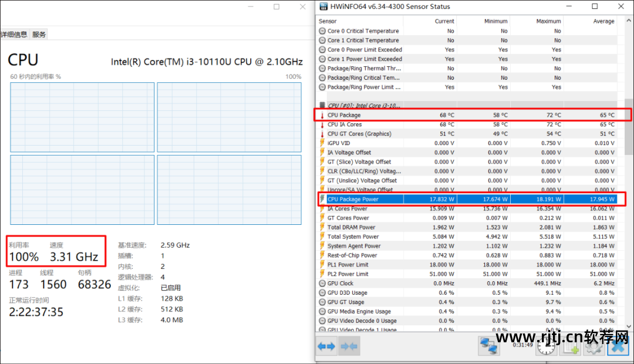The height and width of the screenshot is (364, 634).
Task: Select the CPU Package Power row
Action: [467, 199]
